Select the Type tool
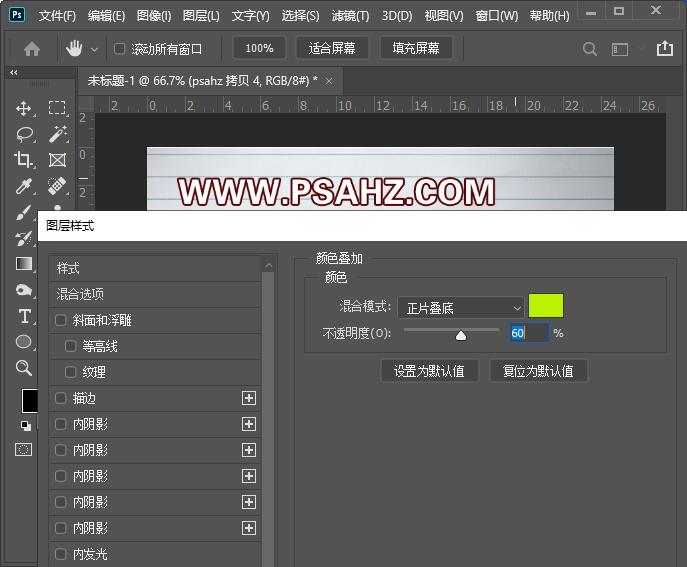This screenshot has height=567, width=687. pos(24,316)
